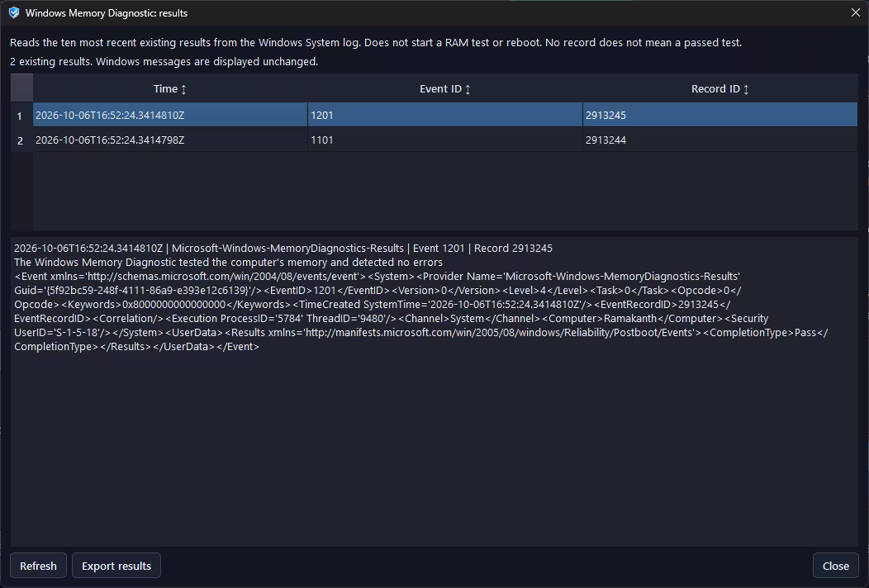
Task: Select Record ID cell 2913245
Action: [x=720, y=116]
